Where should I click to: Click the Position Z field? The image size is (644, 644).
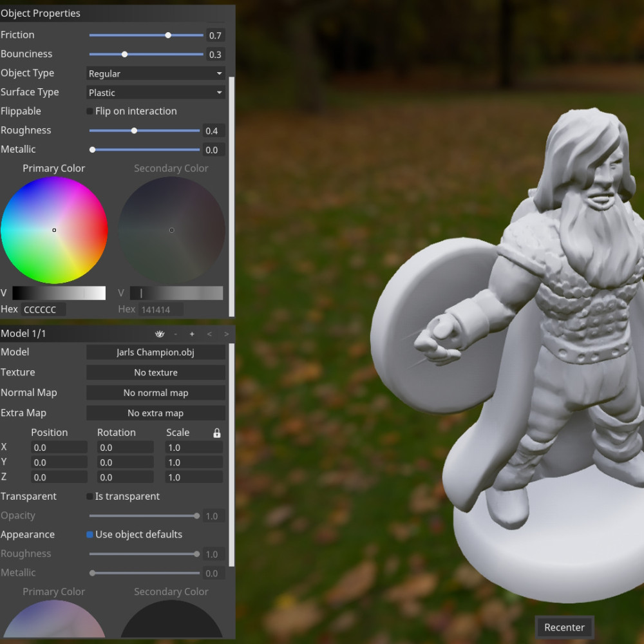click(59, 477)
